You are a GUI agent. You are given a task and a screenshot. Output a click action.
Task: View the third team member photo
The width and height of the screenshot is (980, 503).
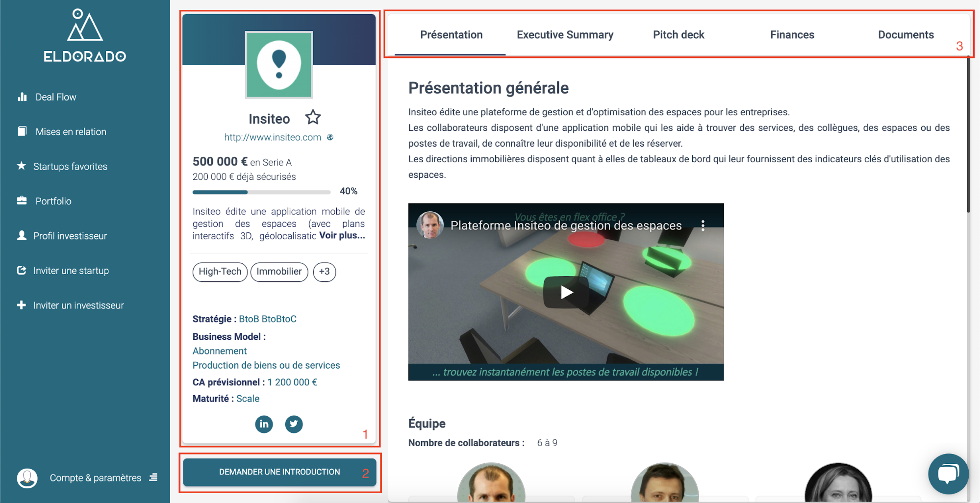point(838,482)
